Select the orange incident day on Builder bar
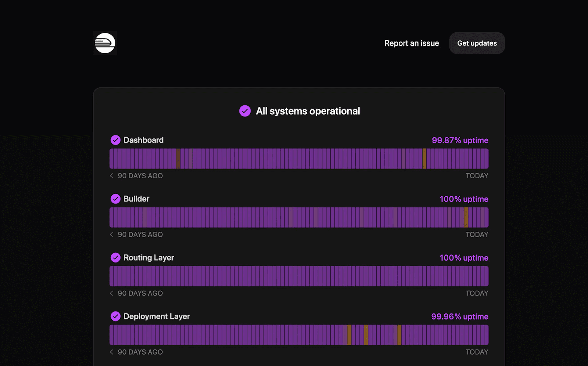 click(x=466, y=217)
